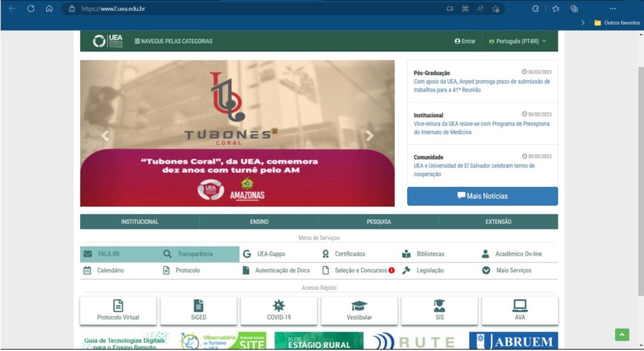Open Português (PT-BR) language dropdown

click(x=518, y=41)
